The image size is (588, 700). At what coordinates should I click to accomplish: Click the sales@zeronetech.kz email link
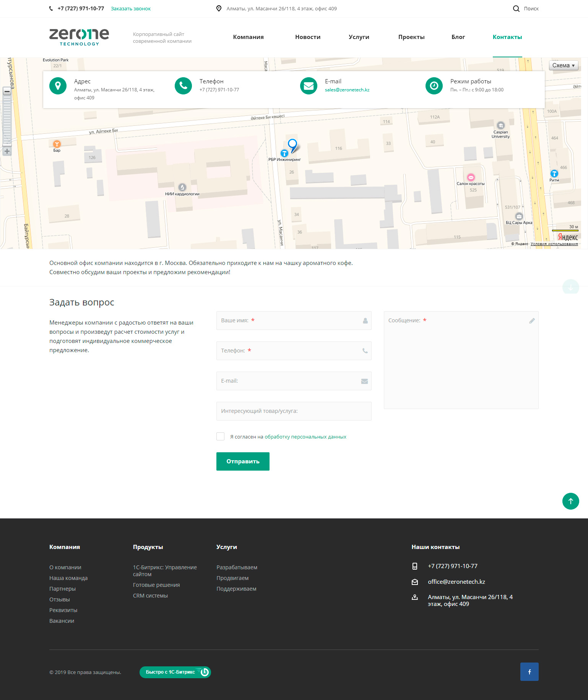(x=347, y=90)
